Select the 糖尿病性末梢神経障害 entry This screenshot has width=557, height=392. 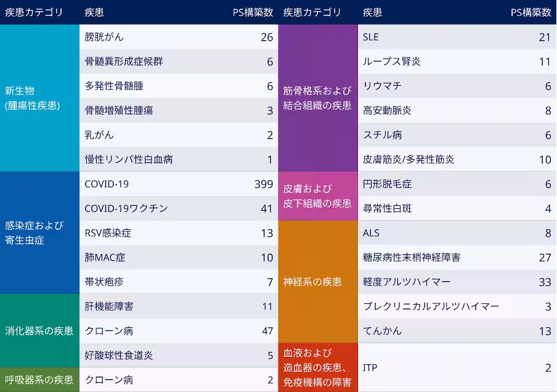click(x=412, y=257)
